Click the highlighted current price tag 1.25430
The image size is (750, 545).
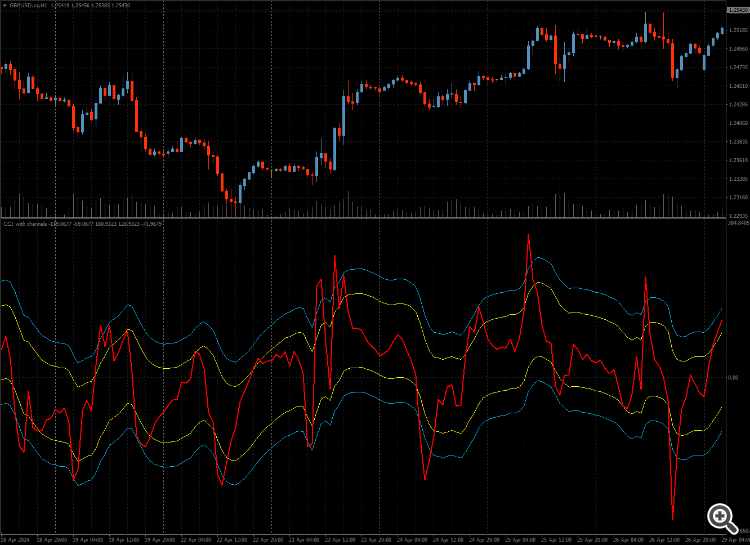[x=738, y=10]
